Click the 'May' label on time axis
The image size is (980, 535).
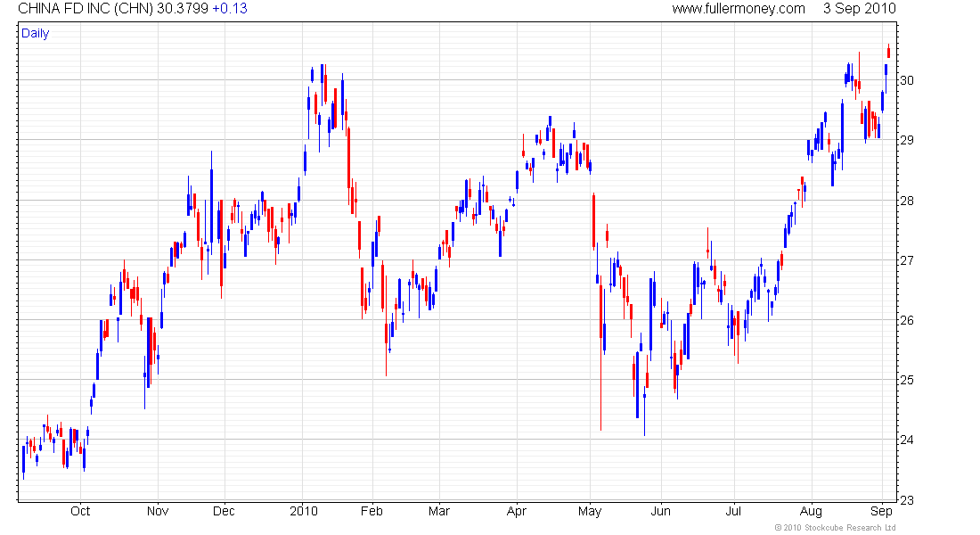tap(590, 512)
